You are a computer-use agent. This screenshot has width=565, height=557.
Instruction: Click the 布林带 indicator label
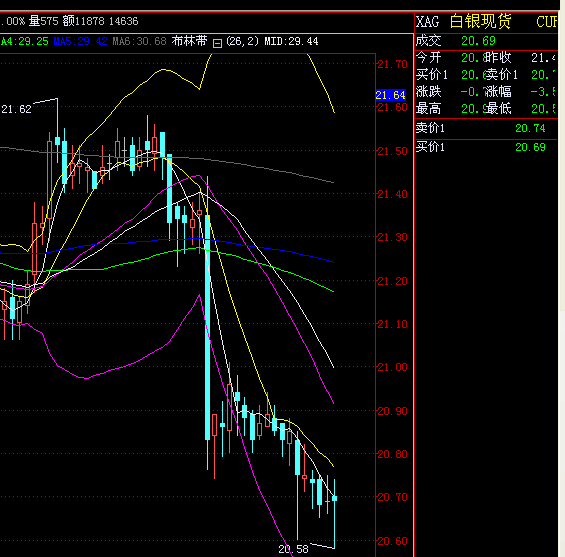tap(190, 41)
